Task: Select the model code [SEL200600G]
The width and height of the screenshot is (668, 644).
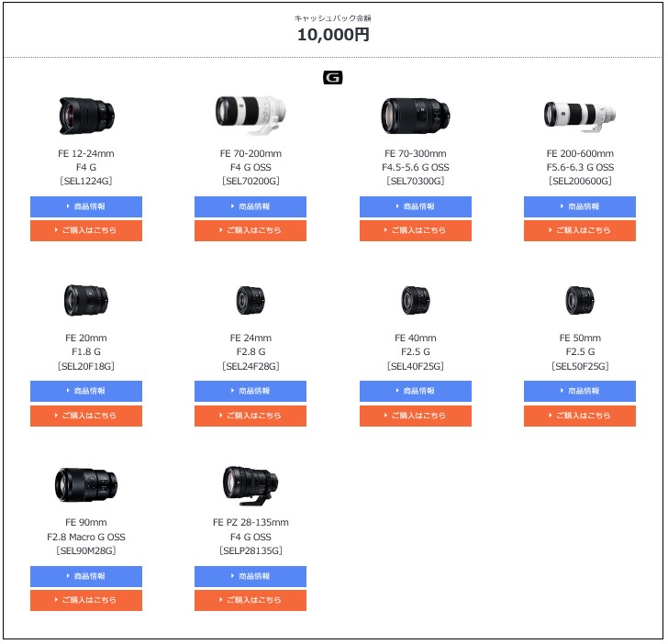Action: tap(580, 181)
